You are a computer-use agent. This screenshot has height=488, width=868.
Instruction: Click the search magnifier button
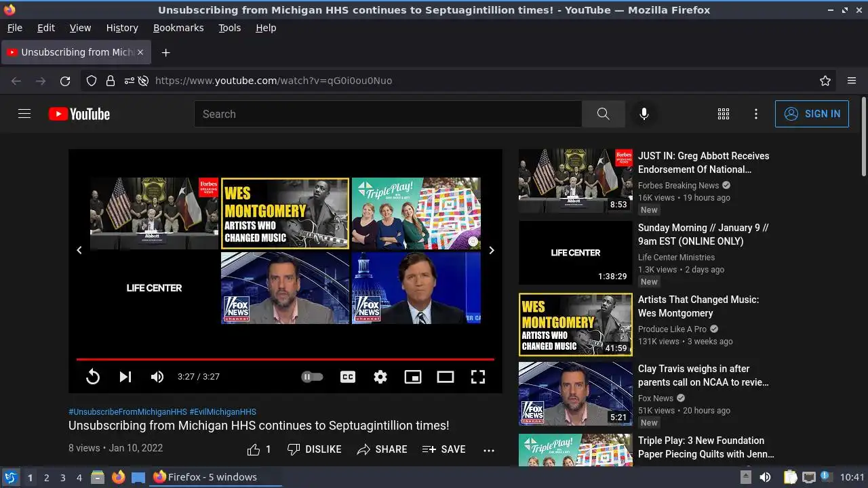point(603,114)
